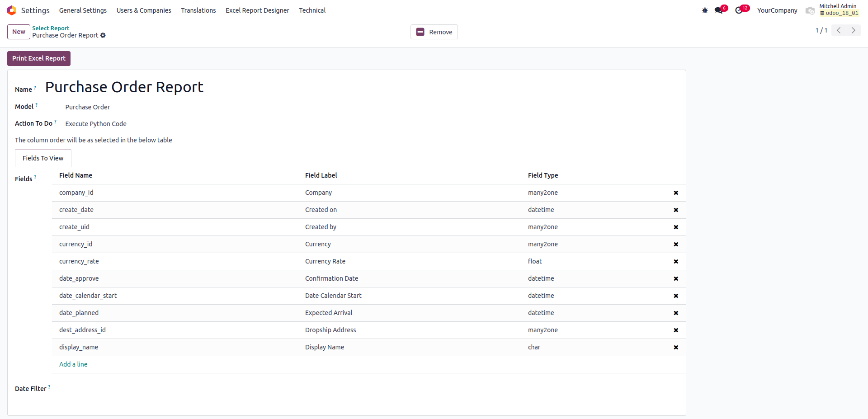Expand the Users & Companies menu
This screenshot has width=868, height=419.
point(144,10)
